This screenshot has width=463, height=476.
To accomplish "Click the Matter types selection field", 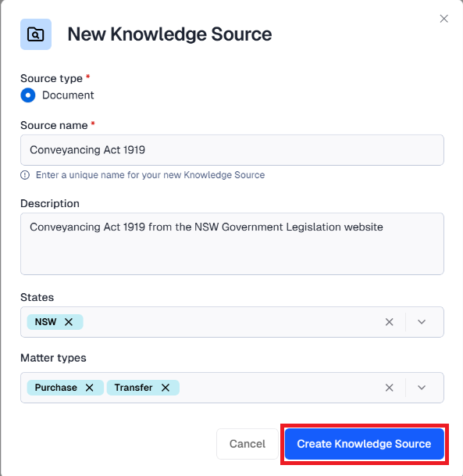I will (x=232, y=388).
